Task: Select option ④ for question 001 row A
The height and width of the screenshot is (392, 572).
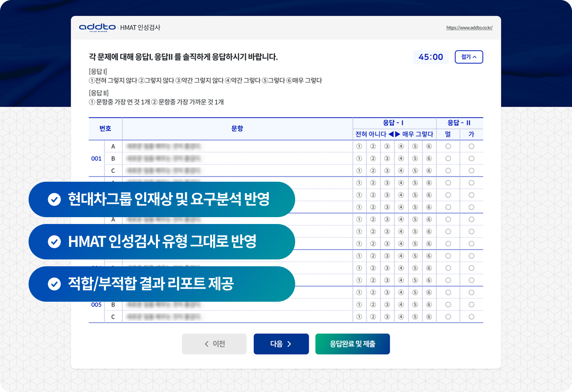Action: pyautogui.click(x=401, y=146)
